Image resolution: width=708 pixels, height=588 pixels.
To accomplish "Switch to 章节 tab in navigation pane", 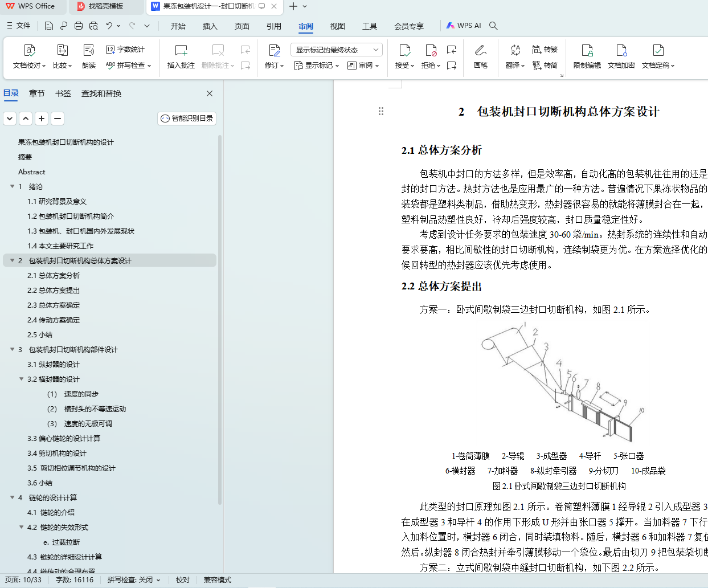I will pyautogui.click(x=37, y=93).
